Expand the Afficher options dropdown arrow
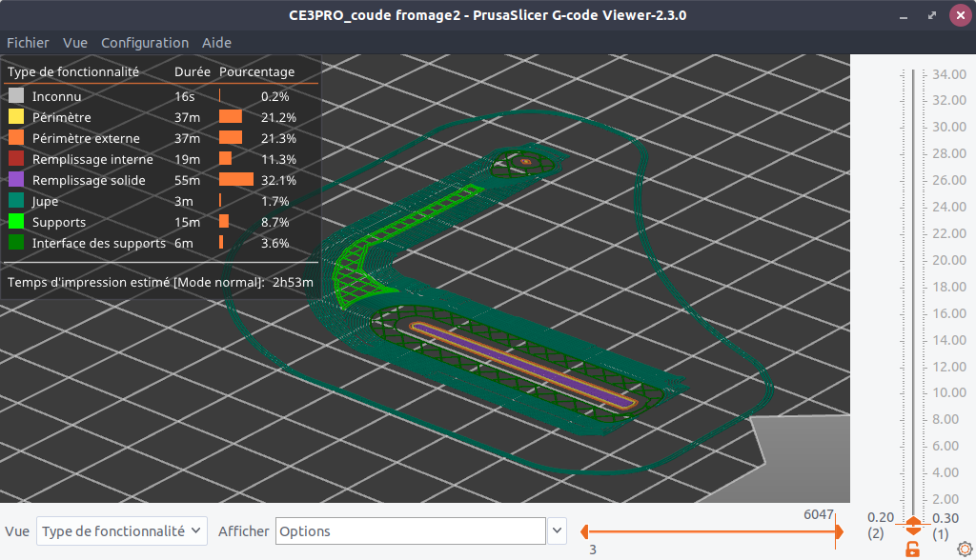The height and width of the screenshot is (560, 976). coord(557,531)
